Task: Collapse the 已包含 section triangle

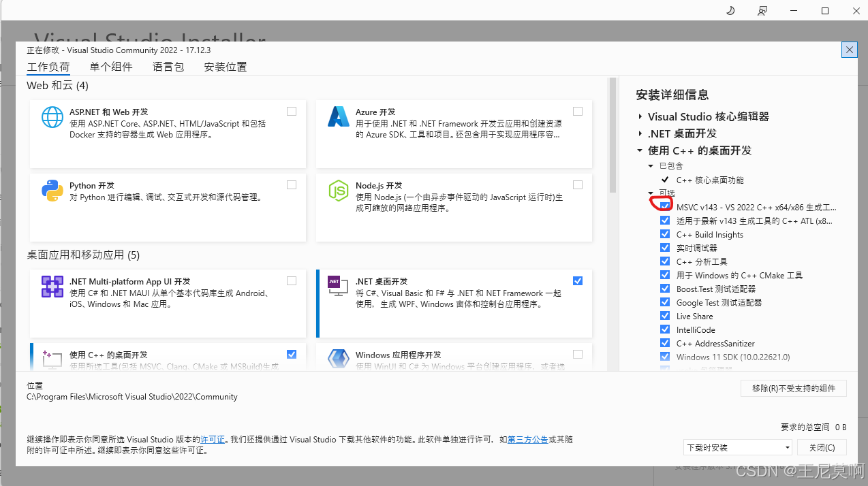Action: tap(651, 166)
